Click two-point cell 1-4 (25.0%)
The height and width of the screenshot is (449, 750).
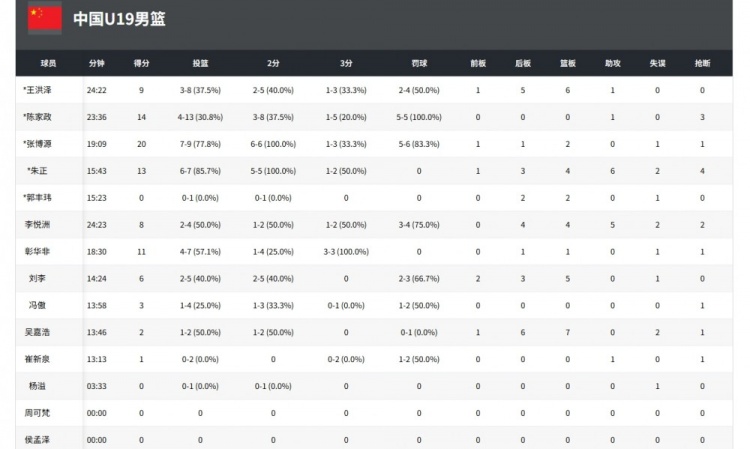point(273,252)
